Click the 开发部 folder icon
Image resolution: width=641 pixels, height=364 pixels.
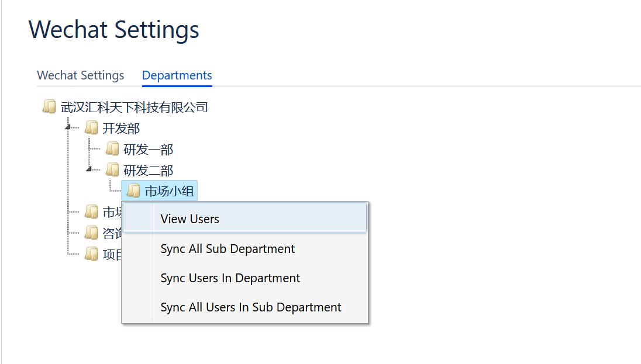[91, 128]
